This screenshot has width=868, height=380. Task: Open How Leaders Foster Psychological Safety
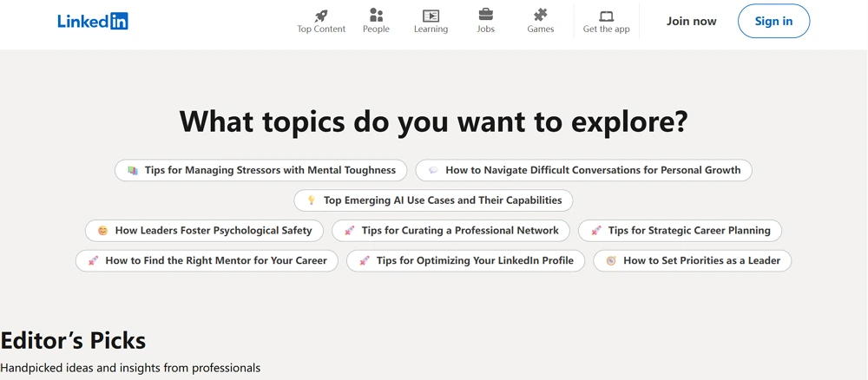click(x=204, y=231)
